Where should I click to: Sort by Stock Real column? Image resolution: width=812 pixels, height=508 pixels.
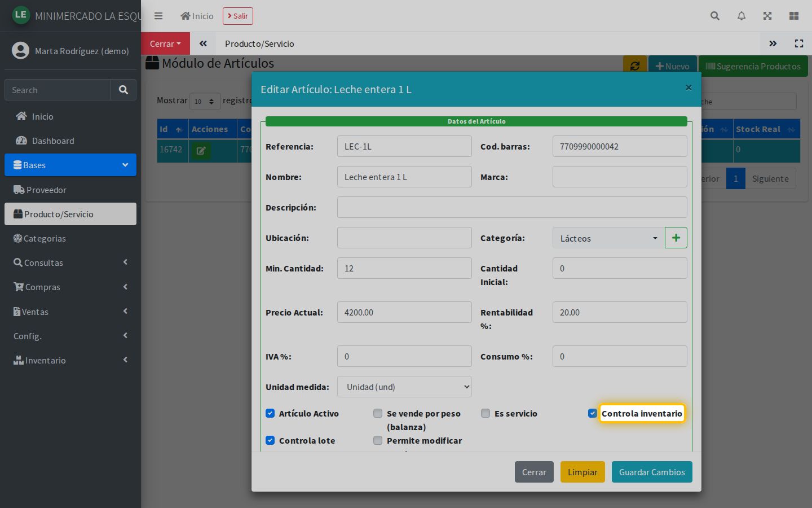[766, 129]
